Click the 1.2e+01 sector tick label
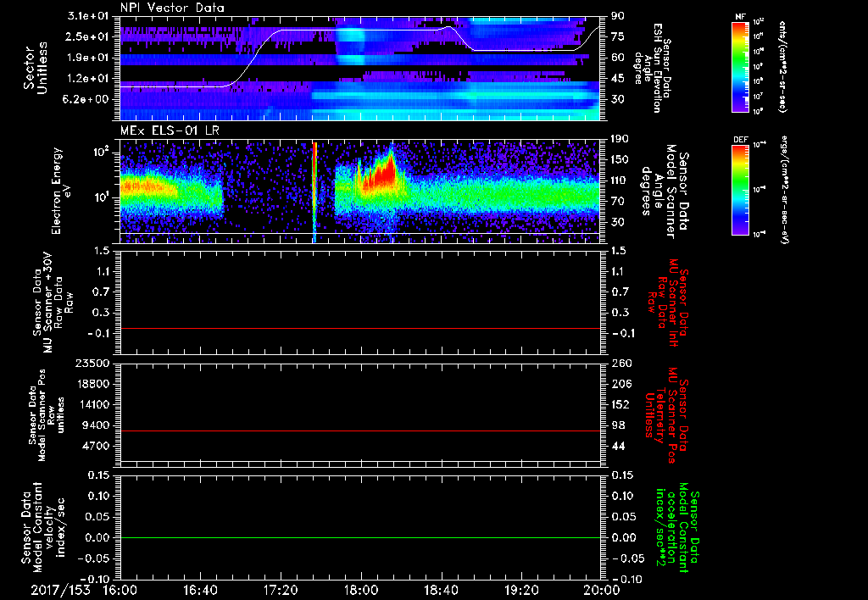The image size is (868, 600). (89, 79)
